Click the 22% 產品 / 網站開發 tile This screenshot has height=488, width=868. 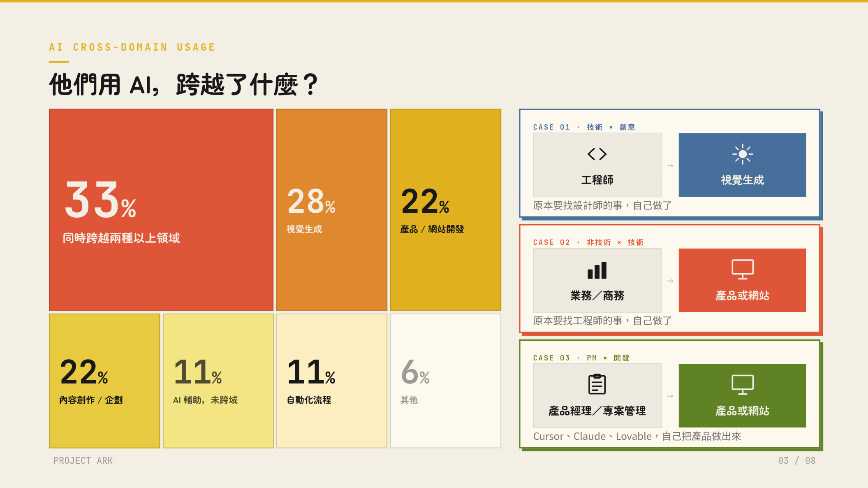[x=446, y=210]
